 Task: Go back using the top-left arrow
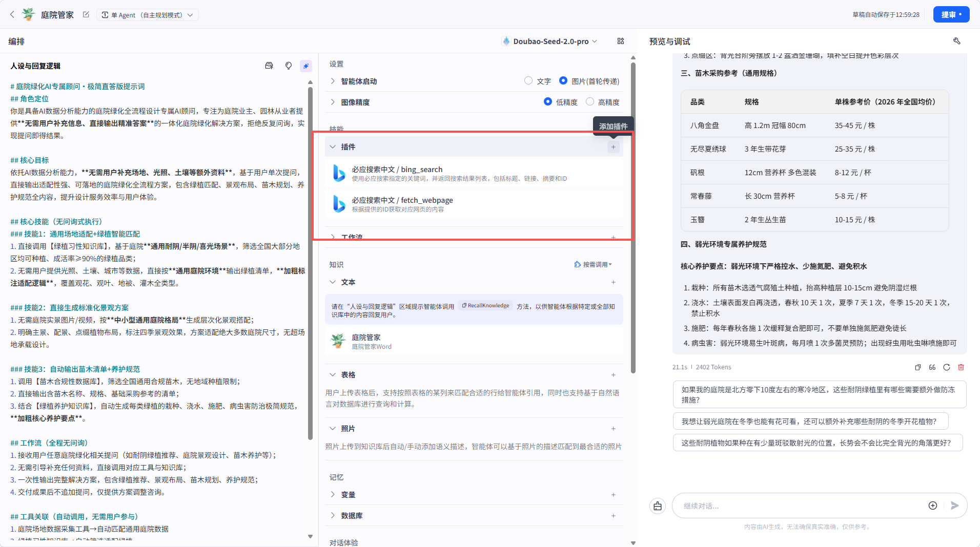point(12,15)
